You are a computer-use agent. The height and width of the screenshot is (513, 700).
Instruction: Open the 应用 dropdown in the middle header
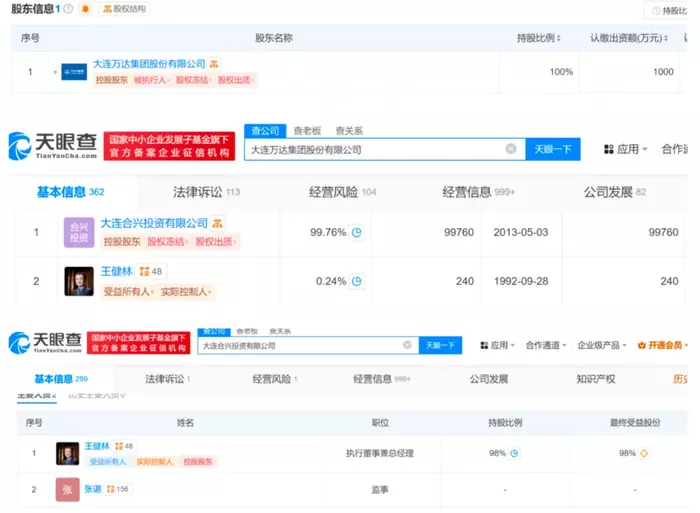pos(626,149)
